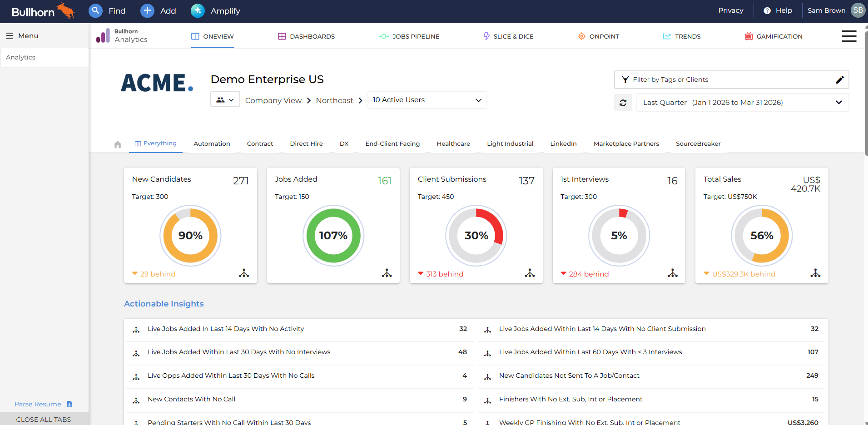Click the Add plus icon
Image resolution: width=868 pixels, height=425 pixels.
[x=147, y=10]
